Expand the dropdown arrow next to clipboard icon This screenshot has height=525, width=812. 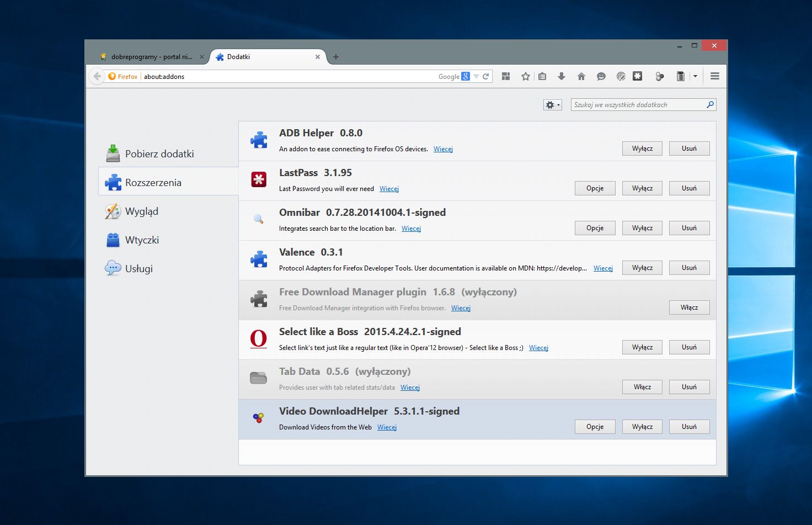pyautogui.click(x=695, y=76)
